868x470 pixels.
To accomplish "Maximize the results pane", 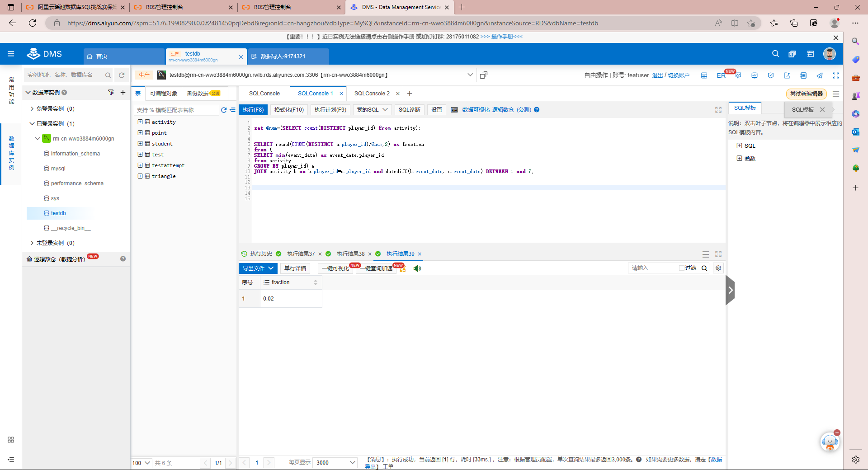I will click(718, 254).
